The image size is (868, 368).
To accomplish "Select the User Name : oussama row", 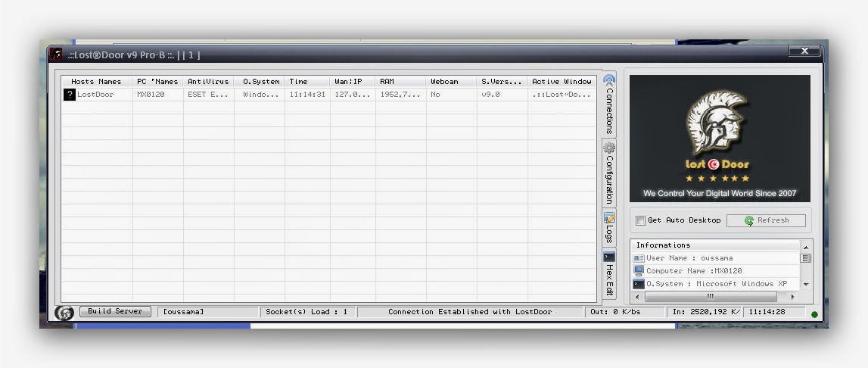I will pos(716,258).
